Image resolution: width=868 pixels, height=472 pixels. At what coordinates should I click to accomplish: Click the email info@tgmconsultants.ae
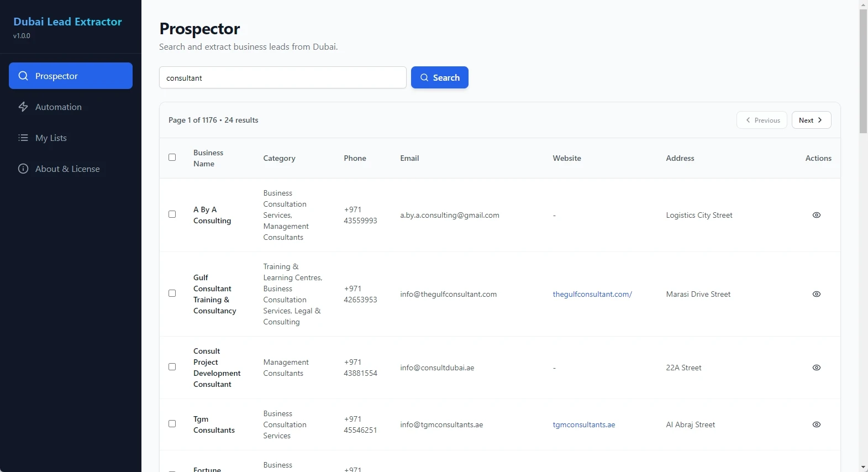(x=441, y=424)
